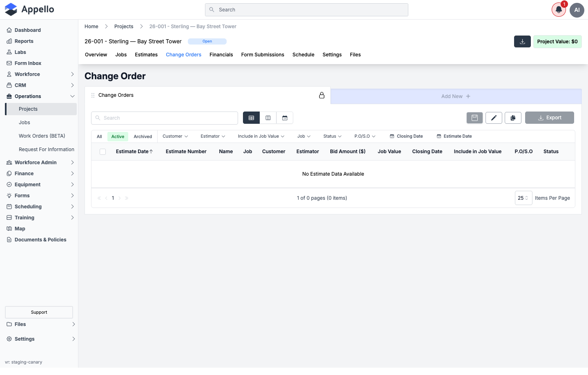Click the drag handle beside Change Orders
This screenshot has width=588, height=375.
(93, 95)
